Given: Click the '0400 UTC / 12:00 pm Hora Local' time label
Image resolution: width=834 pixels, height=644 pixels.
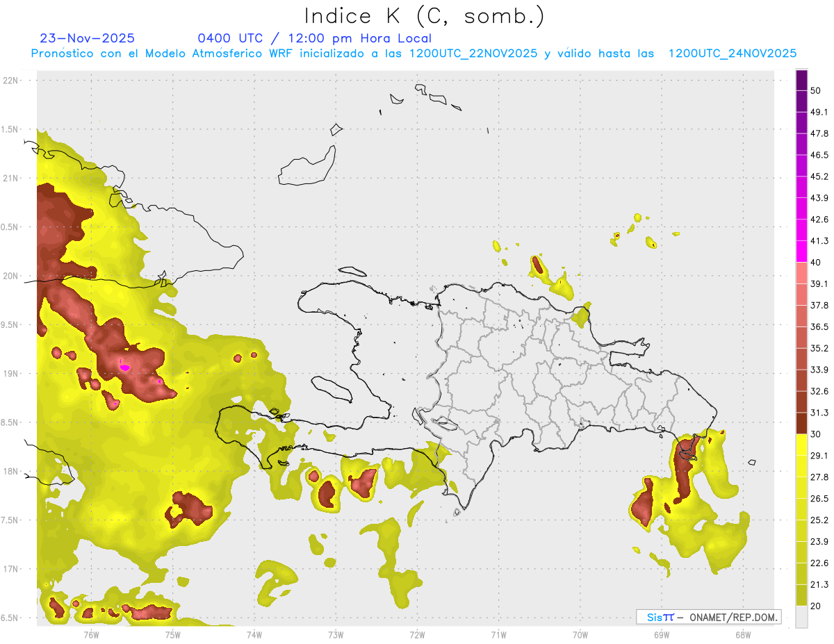Looking at the screenshot, I should pyautogui.click(x=314, y=38).
